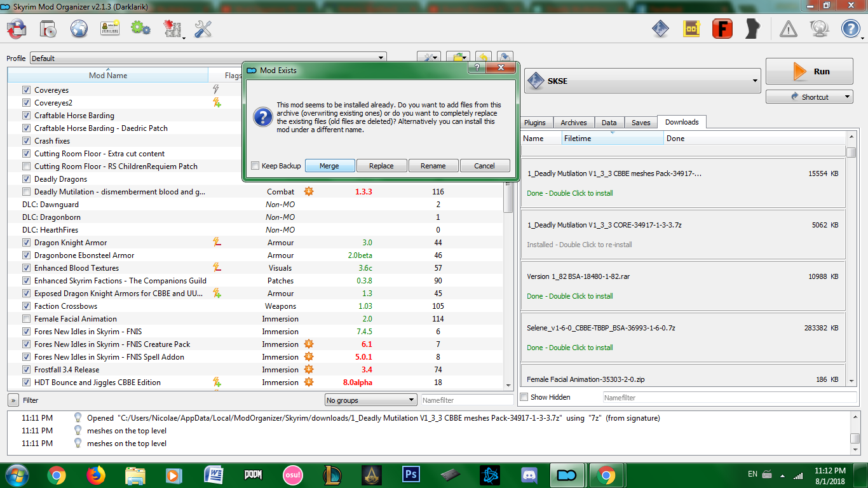Click the Rename button

(433, 166)
